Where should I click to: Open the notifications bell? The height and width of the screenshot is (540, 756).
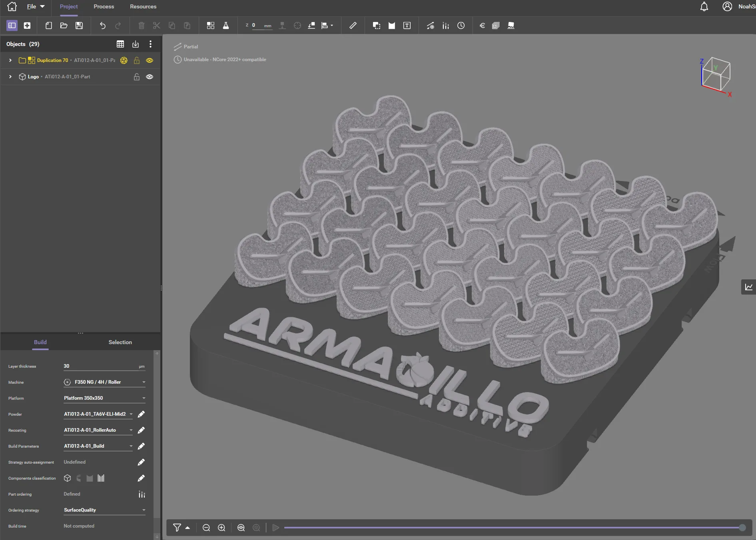point(704,6)
